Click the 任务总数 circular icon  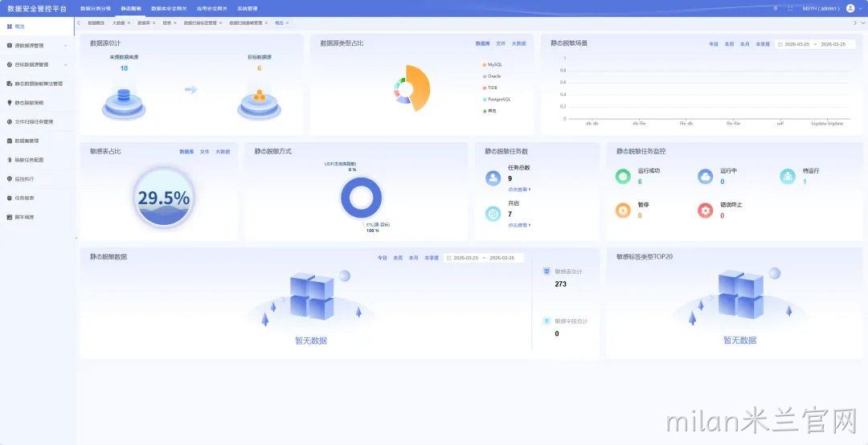coord(493,178)
